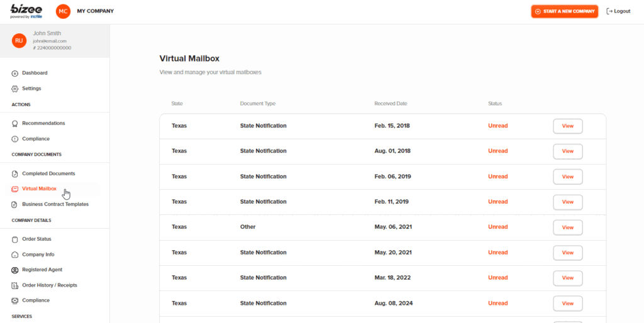Start a new company

point(565,11)
